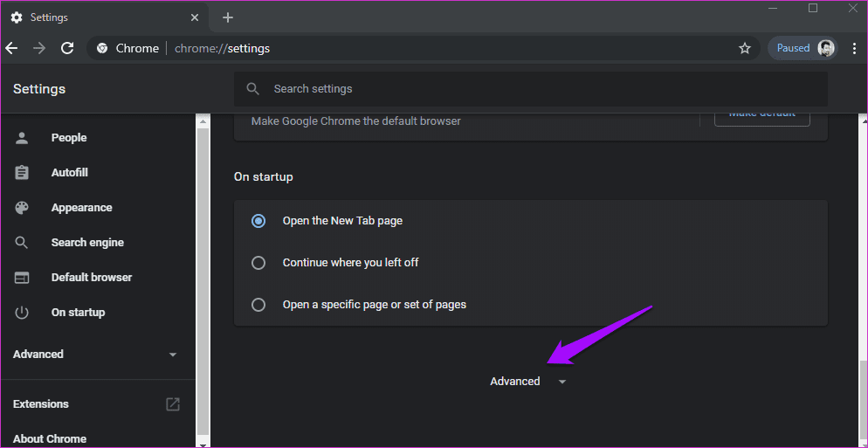Close the Settings tab
The height and width of the screenshot is (448, 868).
195,17
